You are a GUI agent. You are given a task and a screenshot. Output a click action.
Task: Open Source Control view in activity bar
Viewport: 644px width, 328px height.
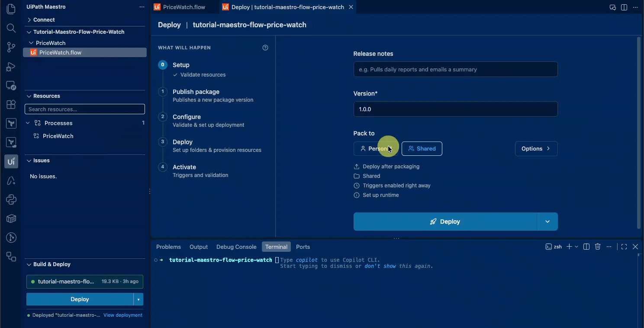pyautogui.click(x=11, y=47)
